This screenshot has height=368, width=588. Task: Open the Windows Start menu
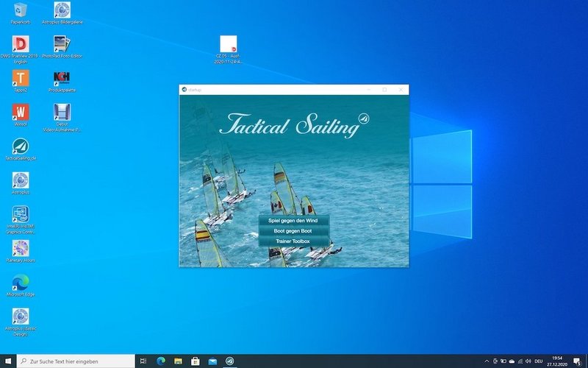pyautogui.click(x=8, y=361)
